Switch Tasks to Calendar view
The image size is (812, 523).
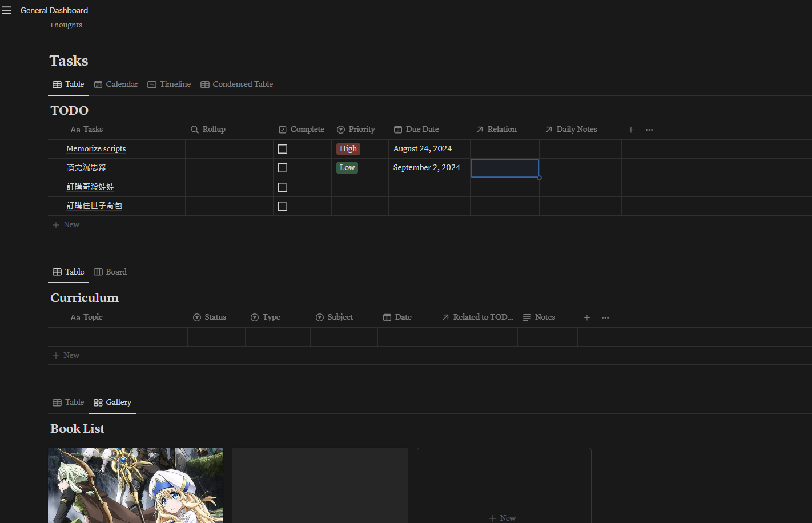pos(116,84)
